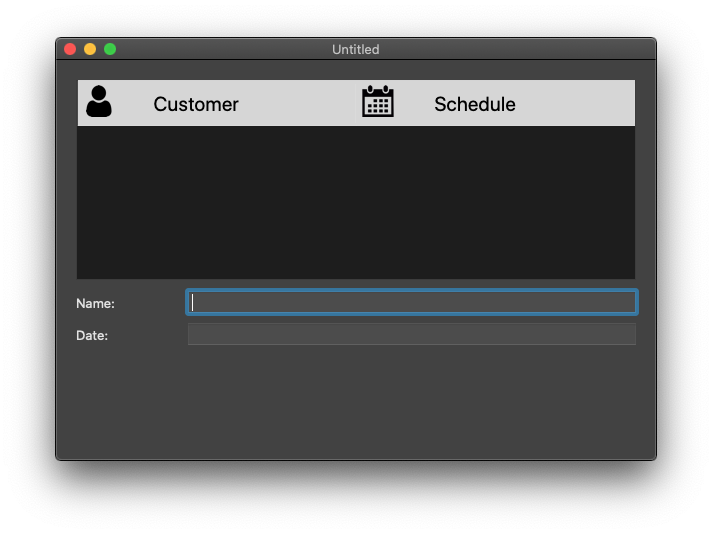Click the person icon beside Customer
Image resolution: width=712 pixels, height=534 pixels.
point(99,101)
